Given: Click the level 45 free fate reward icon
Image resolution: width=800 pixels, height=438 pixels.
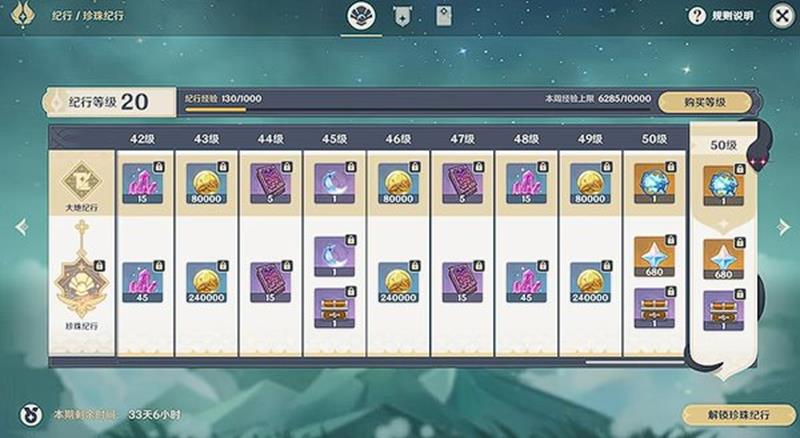Looking at the screenshot, I should click(x=334, y=183).
